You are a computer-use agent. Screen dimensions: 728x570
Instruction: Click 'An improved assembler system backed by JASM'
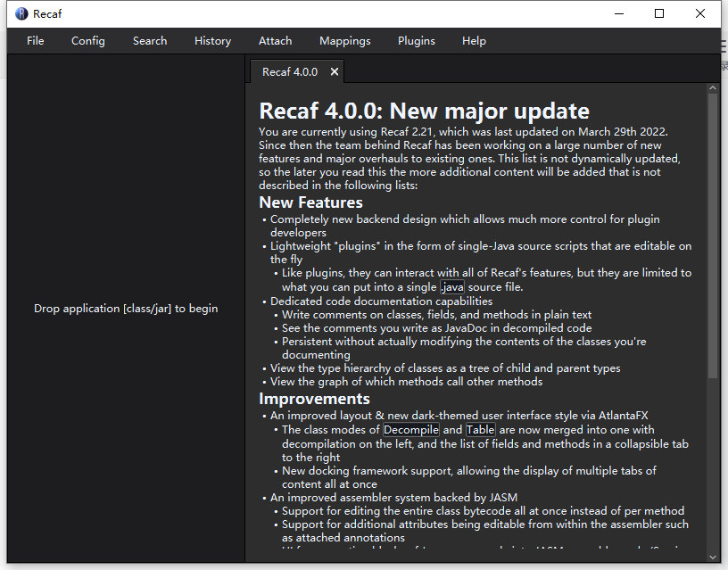pos(393,498)
